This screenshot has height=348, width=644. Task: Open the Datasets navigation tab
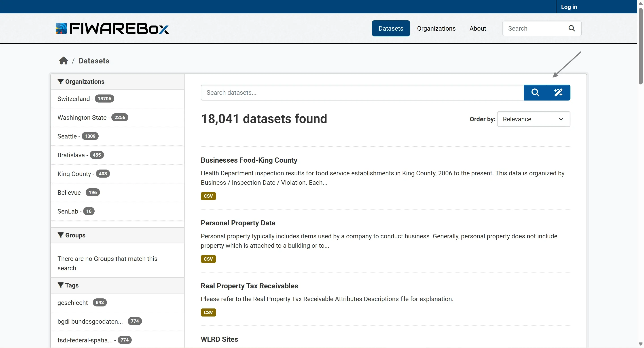(390, 28)
